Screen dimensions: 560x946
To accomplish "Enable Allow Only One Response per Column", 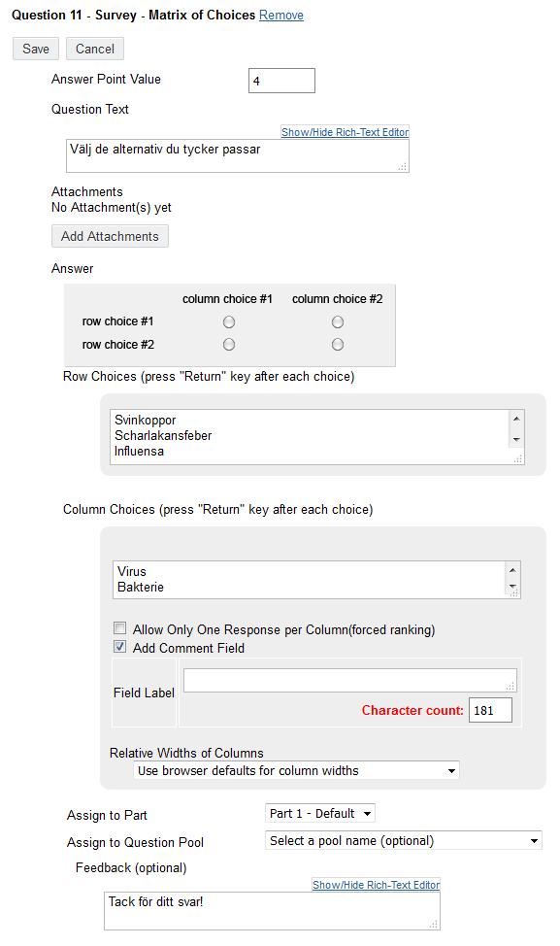I will tap(120, 628).
